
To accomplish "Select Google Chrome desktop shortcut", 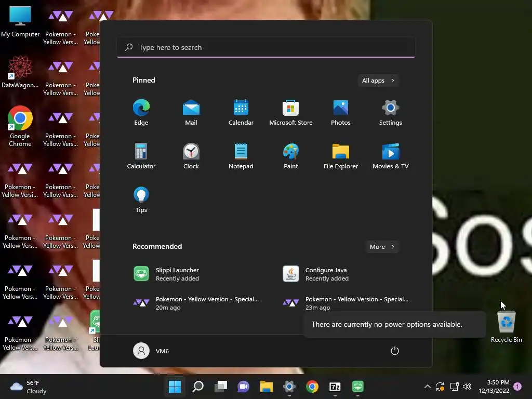I will coord(20,127).
